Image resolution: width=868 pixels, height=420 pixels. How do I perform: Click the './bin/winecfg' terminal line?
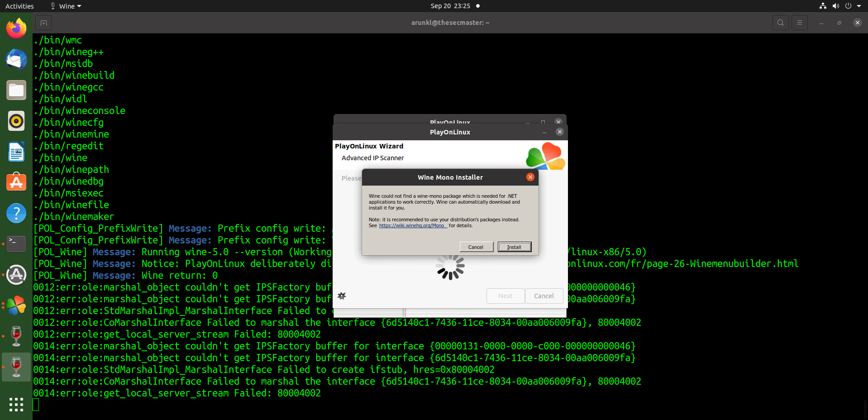click(69, 122)
